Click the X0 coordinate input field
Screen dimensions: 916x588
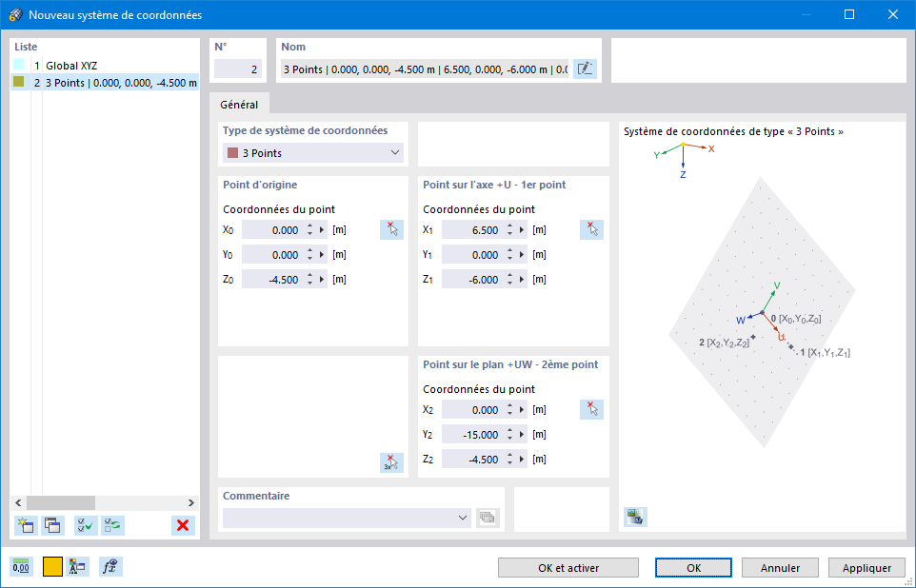click(273, 230)
